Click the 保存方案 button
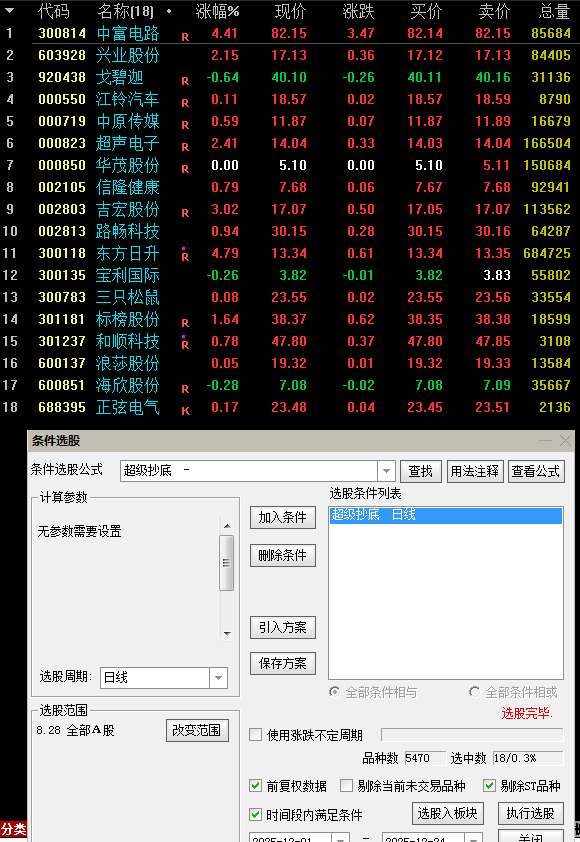 point(282,663)
